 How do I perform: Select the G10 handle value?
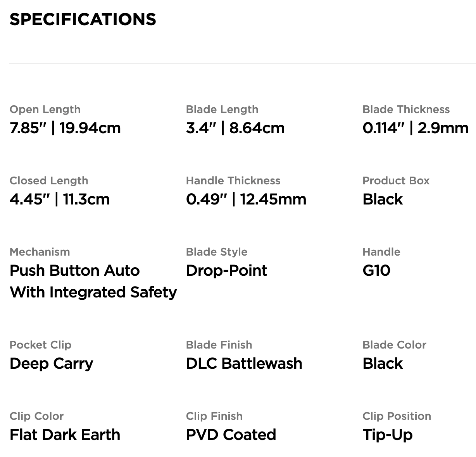tap(376, 271)
